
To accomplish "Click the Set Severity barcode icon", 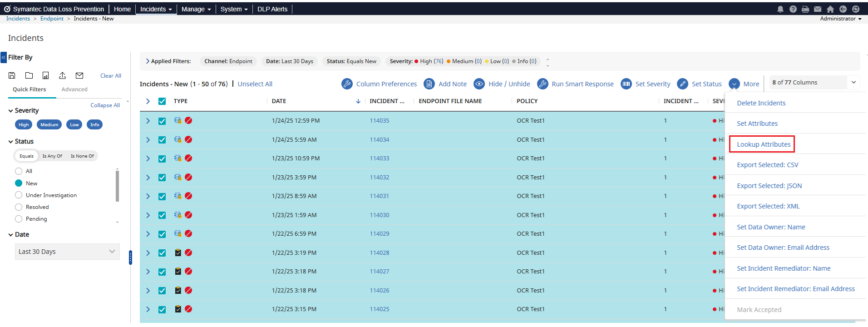I will click(x=626, y=84).
